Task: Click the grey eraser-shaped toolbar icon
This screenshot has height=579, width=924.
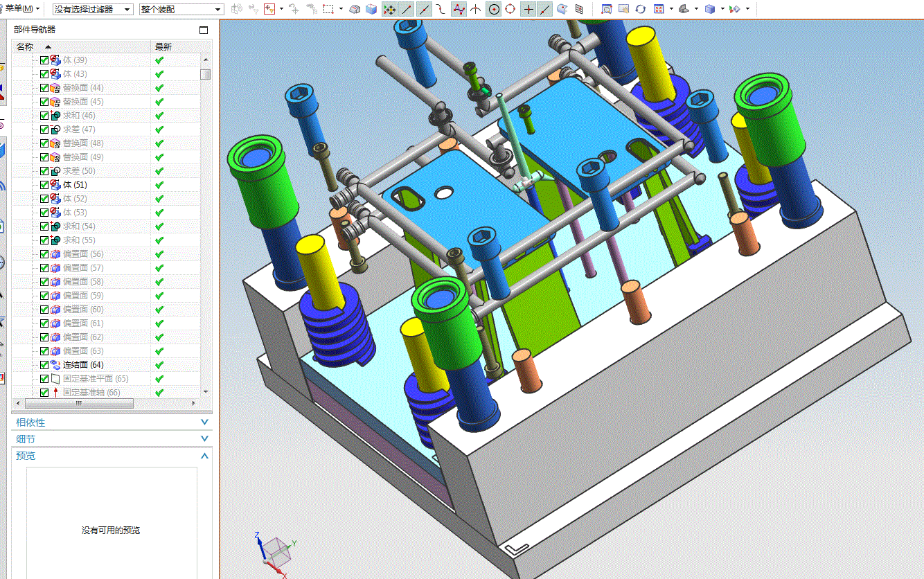Action: (355, 9)
